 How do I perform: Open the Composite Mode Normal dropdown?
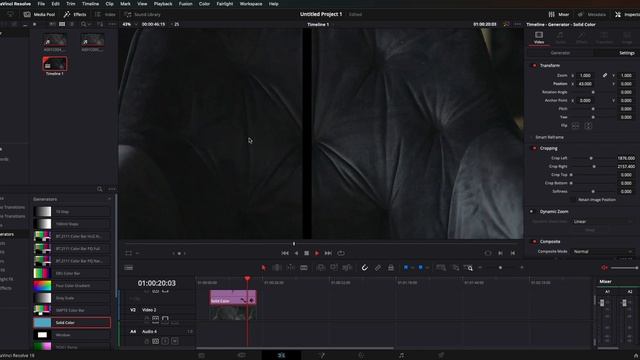coord(602,251)
